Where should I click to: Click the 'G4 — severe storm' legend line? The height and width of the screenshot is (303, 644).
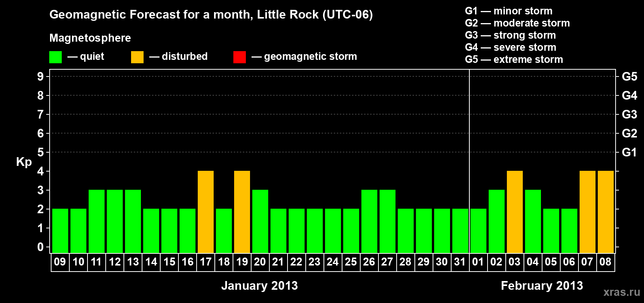click(511, 47)
